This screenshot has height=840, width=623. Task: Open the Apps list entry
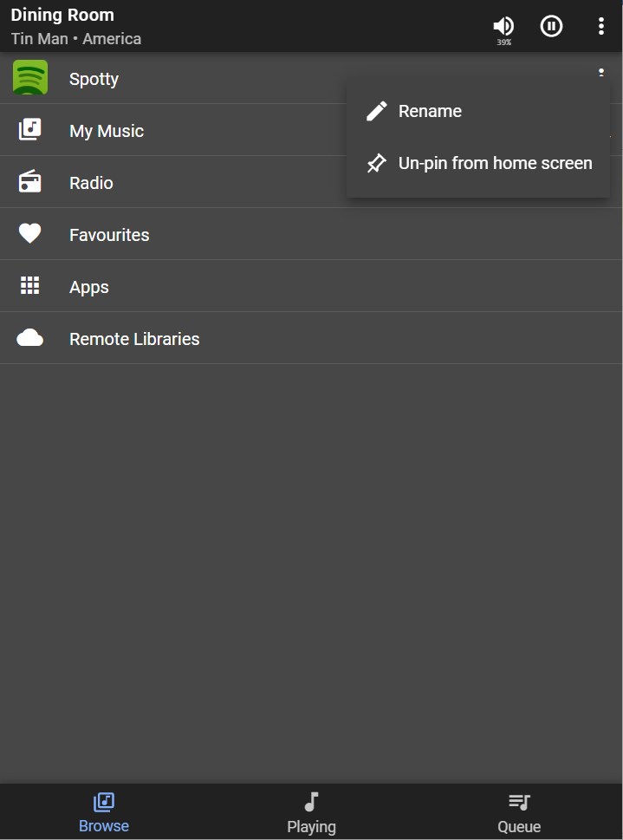pyautogui.click(x=89, y=287)
